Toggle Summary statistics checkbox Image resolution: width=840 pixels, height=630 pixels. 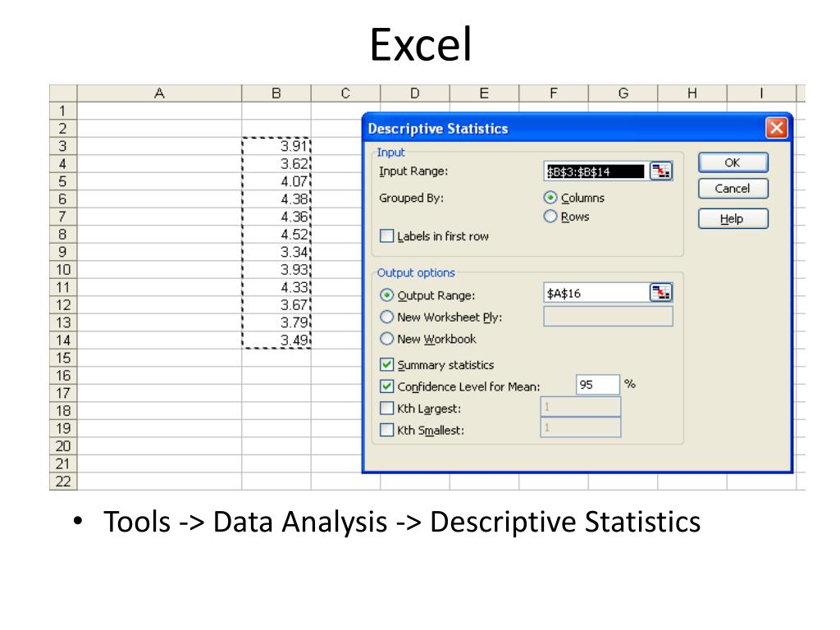coord(386,365)
